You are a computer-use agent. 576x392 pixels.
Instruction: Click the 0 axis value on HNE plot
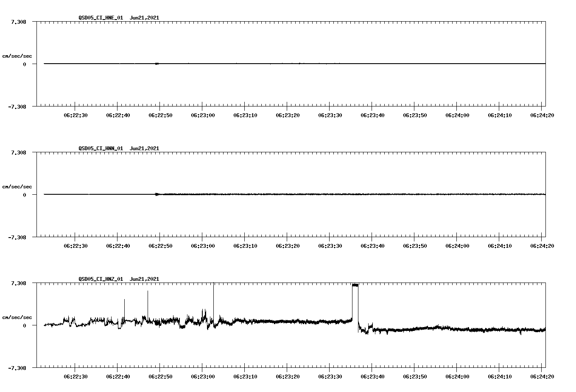click(25, 64)
